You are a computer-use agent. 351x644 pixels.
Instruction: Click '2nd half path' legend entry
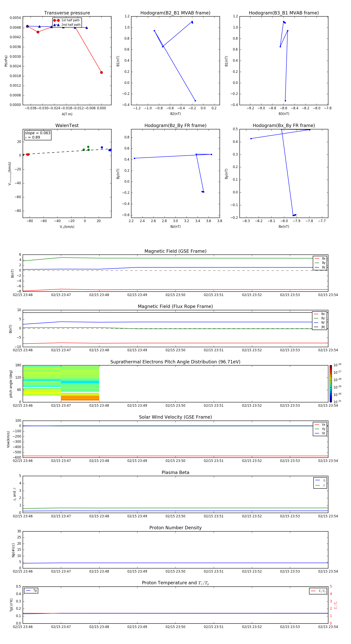pyautogui.click(x=67, y=25)
